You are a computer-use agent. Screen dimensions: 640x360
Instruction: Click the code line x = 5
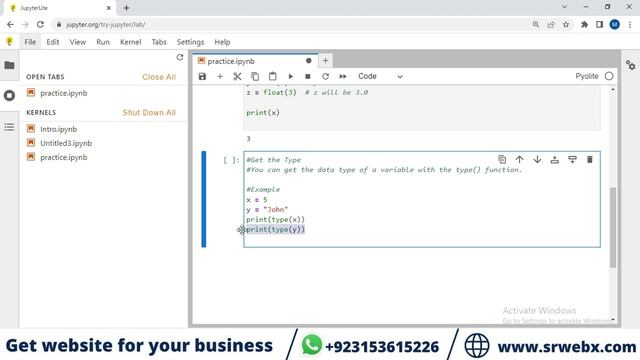tap(257, 200)
